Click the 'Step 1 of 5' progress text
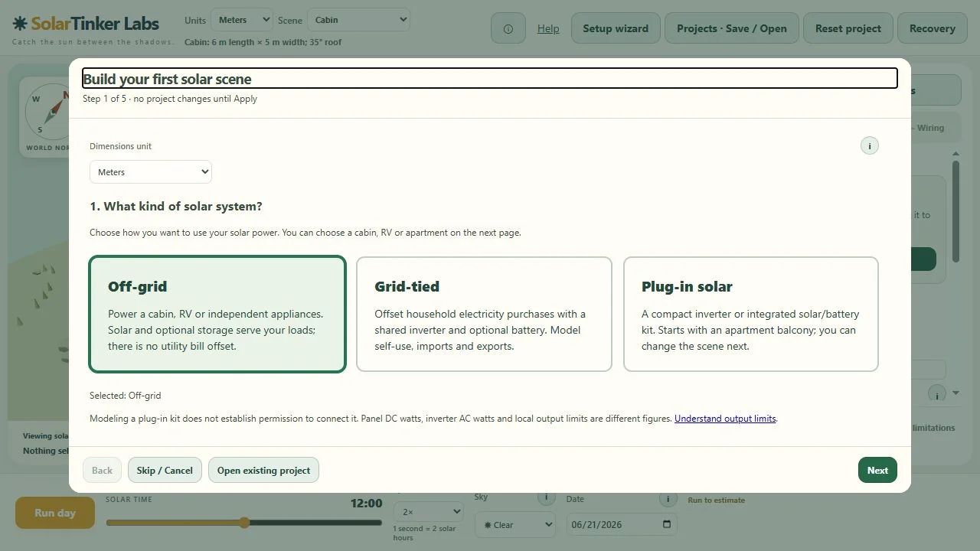Screen dimensions: 980x551 (x=104, y=99)
